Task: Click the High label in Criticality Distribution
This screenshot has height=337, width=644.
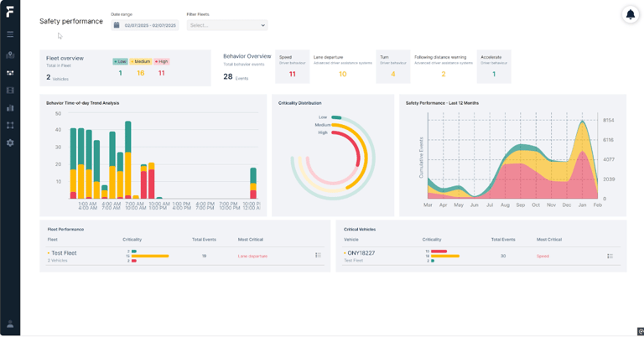Action: (x=323, y=132)
